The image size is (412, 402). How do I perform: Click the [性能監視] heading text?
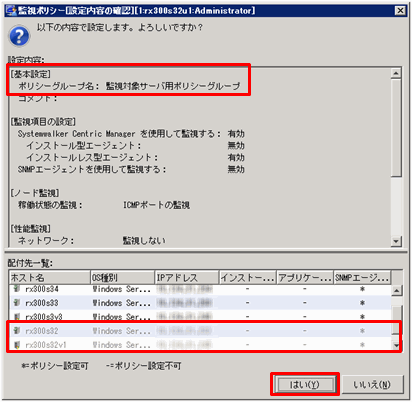click(x=31, y=229)
